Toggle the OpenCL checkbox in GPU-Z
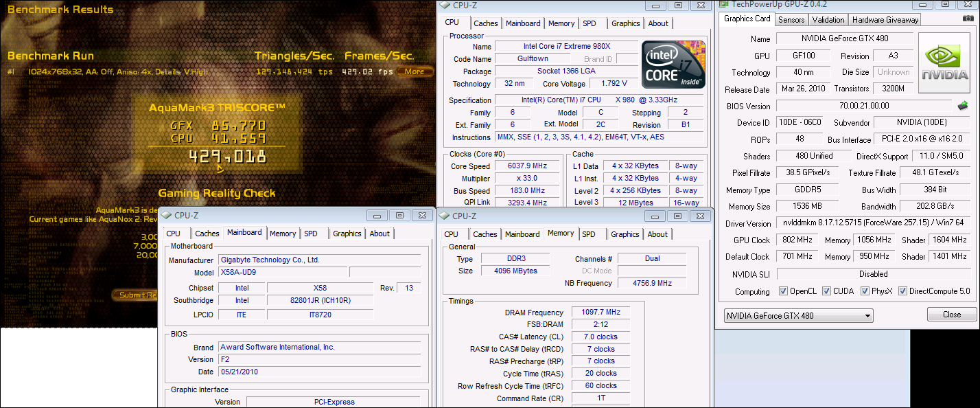 tap(783, 291)
